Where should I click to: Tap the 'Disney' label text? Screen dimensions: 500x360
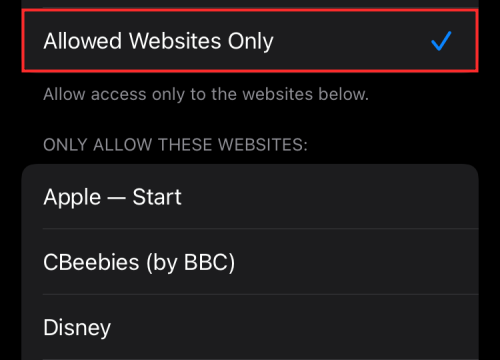[x=77, y=328]
